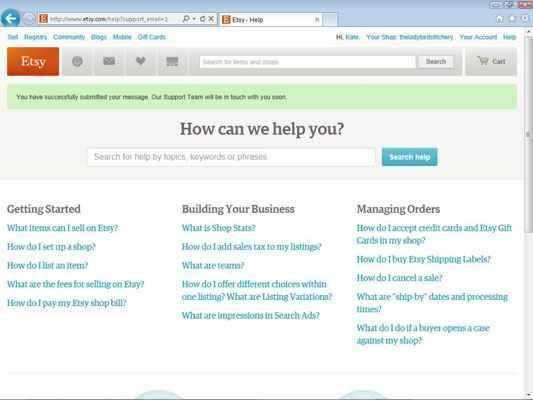The height and width of the screenshot is (400, 533).
Task: Open 'What are the fees for selling on Etsy?'
Action: click(75, 284)
